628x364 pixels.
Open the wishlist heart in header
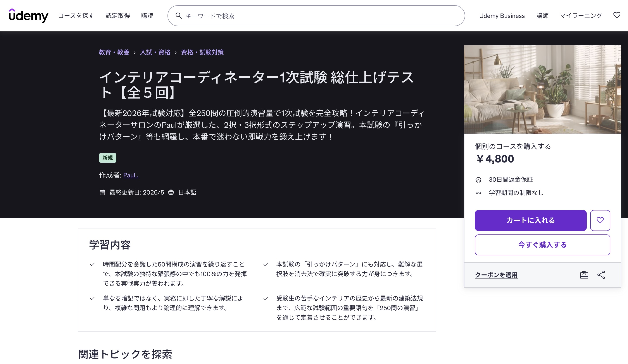point(617,15)
